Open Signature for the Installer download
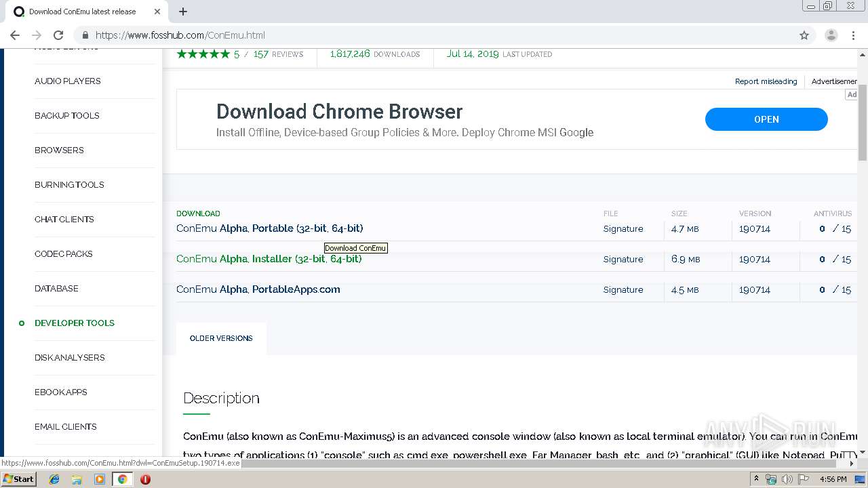Screen dimensions: 868x488 623,260
